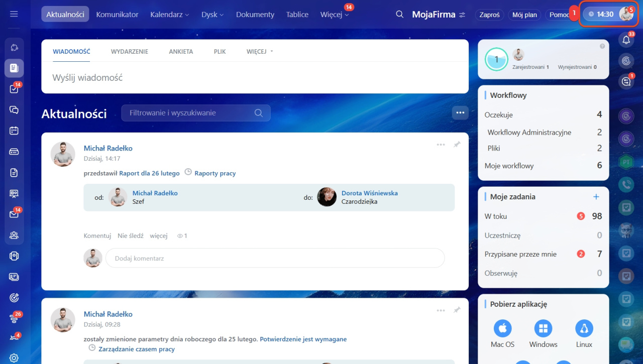Open the documents page icon in left sidebar
Image resolution: width=643 pixels, height=364 pixels.
14,173
